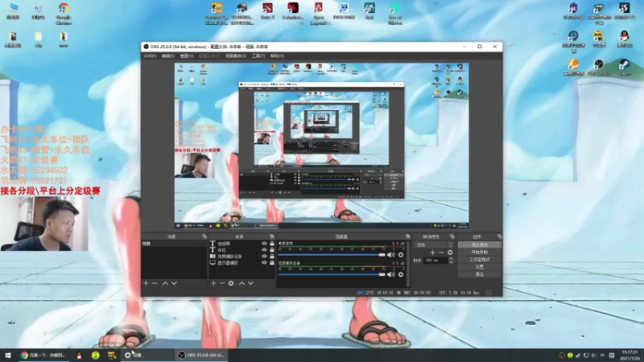Click Start Recording (开始录制) button

coord(479,252)
